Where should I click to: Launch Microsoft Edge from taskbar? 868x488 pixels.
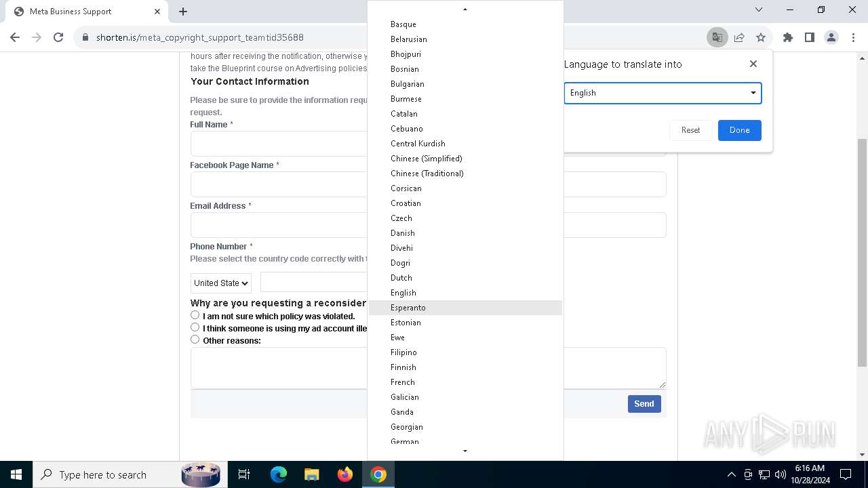click(x=279, y=474)
